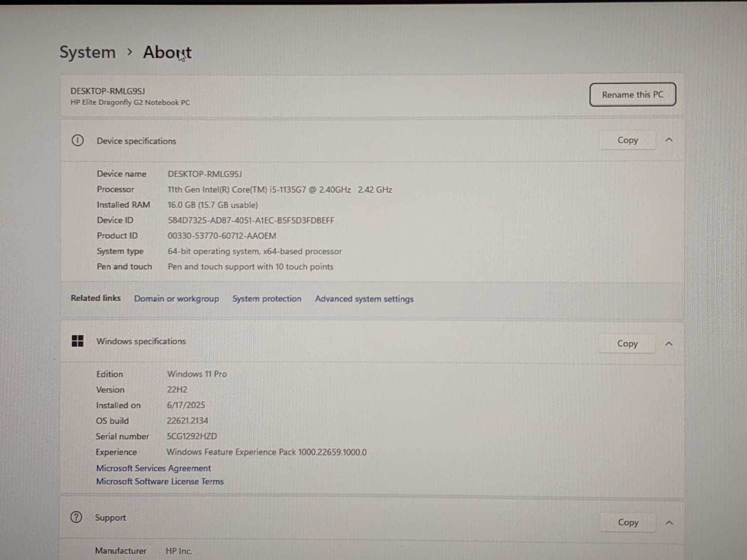747x560 pixels.
Task: Click the Support heading
Action: pyautogui.click(x=110, y=518)
